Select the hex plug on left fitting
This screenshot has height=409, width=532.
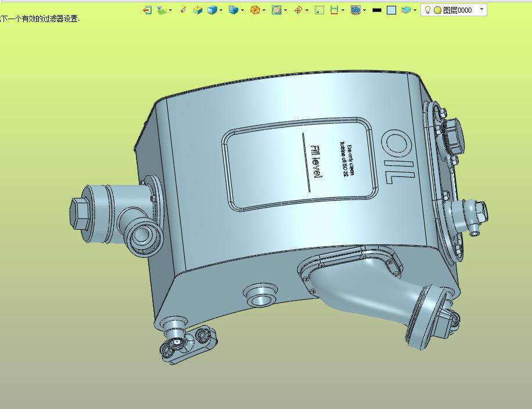pyautogui.click(x=80, y=213)
